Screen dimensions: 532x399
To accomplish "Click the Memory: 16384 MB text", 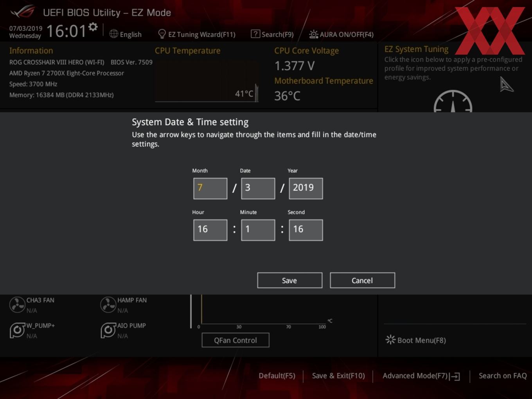I will [61, 95].
